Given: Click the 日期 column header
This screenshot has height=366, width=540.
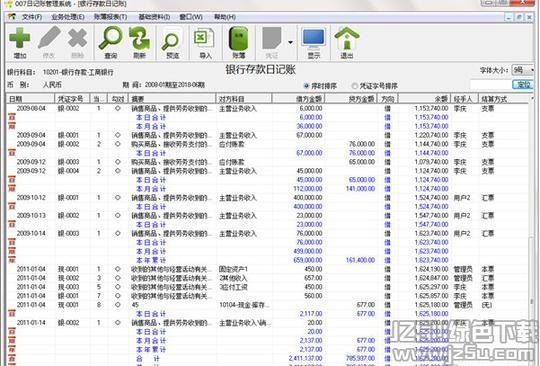Looking at the screenshot, I should click(30, 99).
